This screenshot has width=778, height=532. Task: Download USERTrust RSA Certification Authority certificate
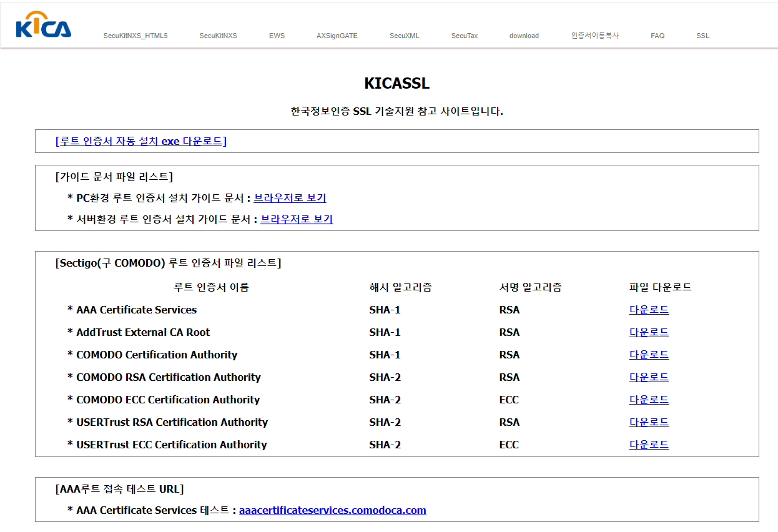649,422
